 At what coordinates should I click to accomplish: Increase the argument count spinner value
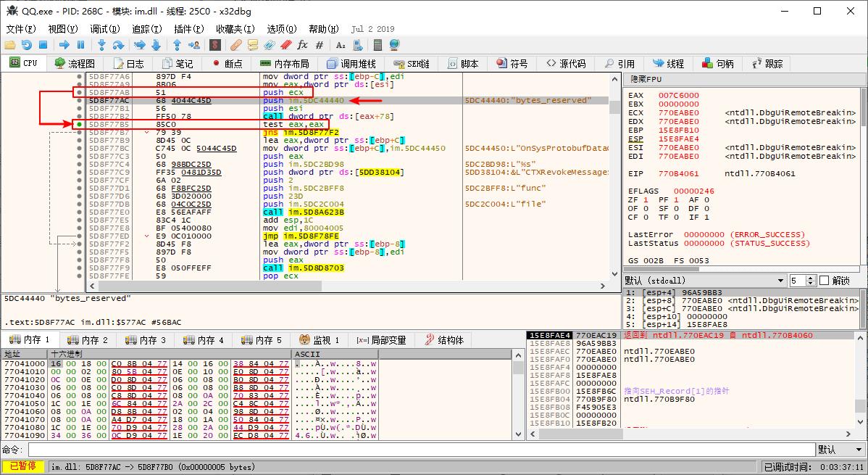(811, 278)
